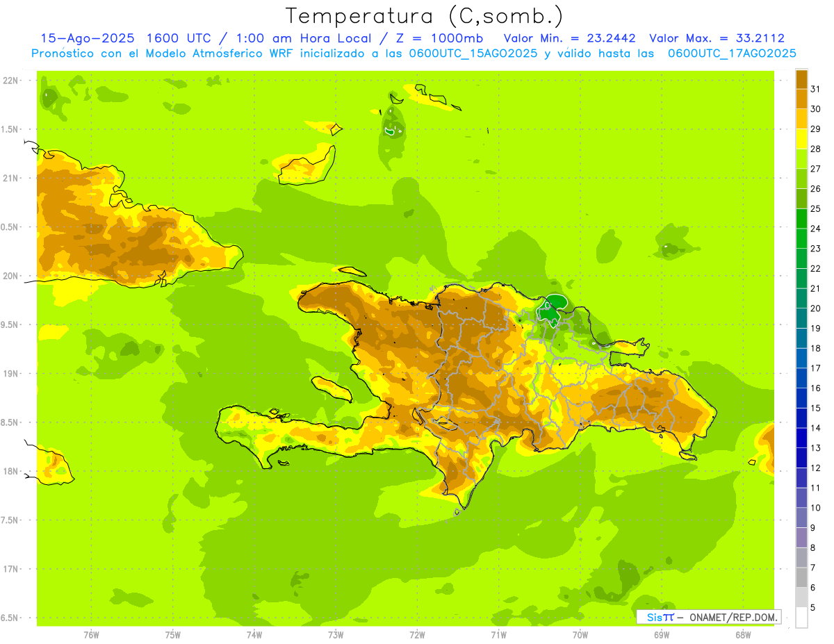Image resolution: width=834 pixels, height=644 pixels.
Task: Click the legend value "22"
Action: 815,269
